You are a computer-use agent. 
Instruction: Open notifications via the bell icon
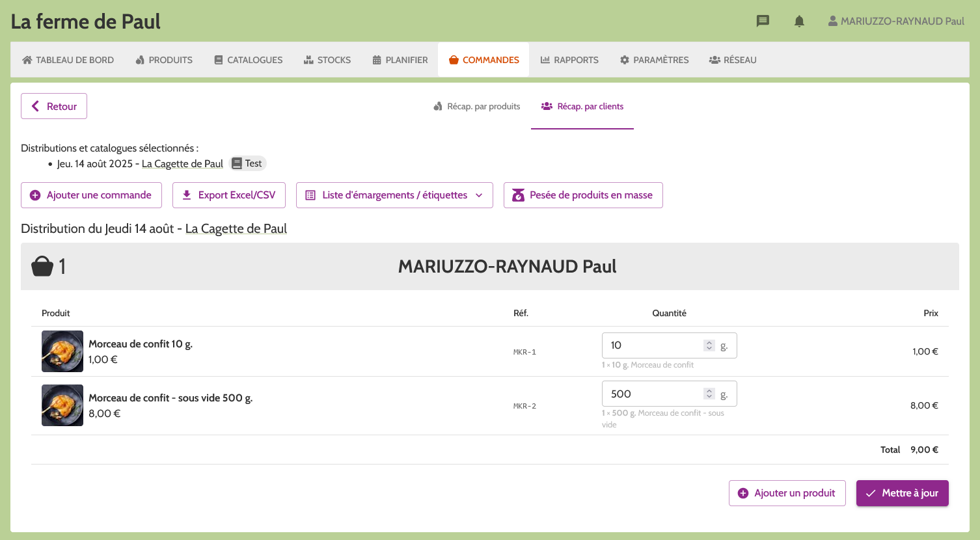[798, 21]
